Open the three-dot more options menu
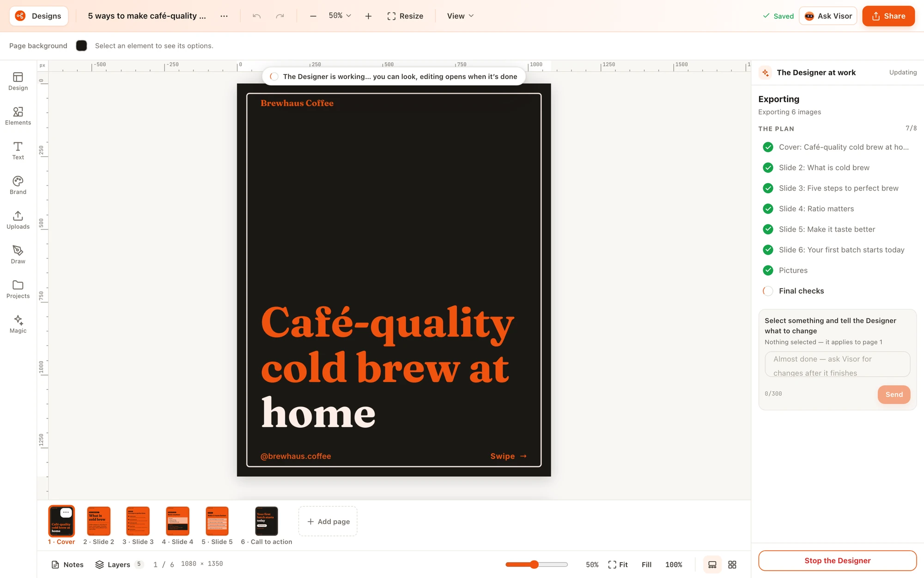Screen dimensions: 924x578 (224, 16)
